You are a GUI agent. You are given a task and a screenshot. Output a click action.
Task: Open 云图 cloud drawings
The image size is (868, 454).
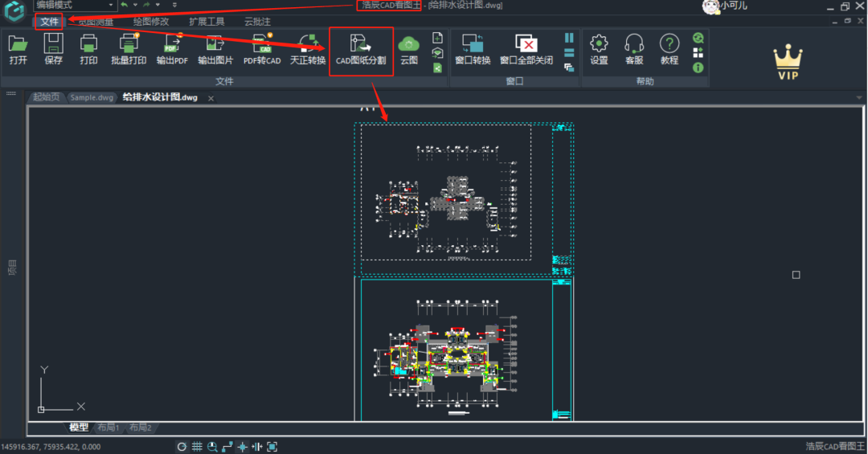[409, 49]
